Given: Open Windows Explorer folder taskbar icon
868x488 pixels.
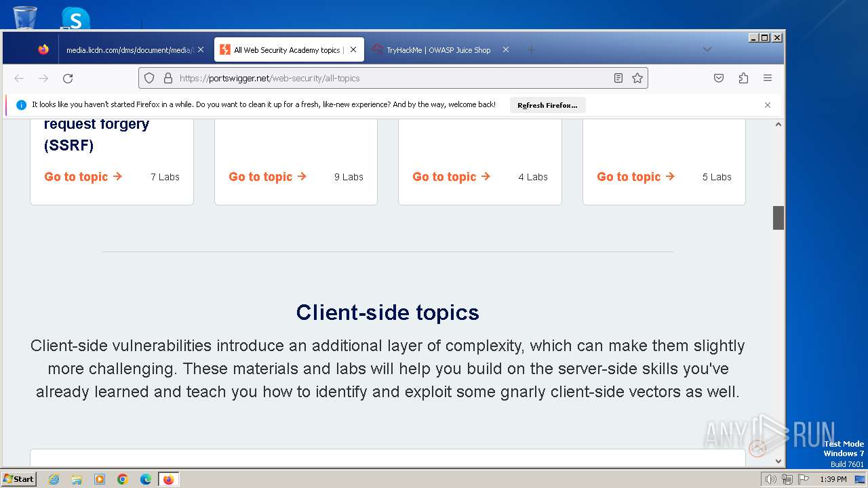Looking at the screenshot, I should [77, 479].
